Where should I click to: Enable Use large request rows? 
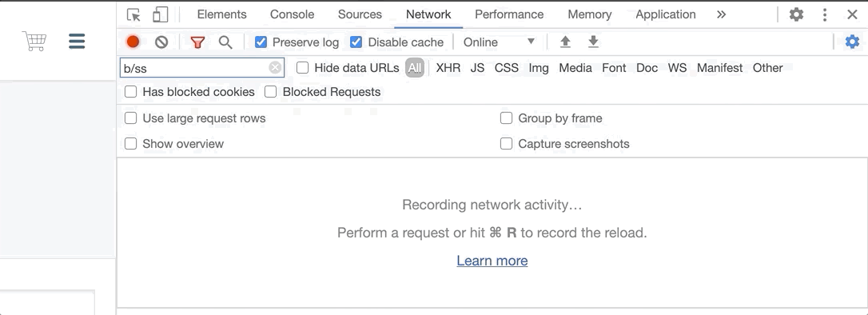(130, 118)
